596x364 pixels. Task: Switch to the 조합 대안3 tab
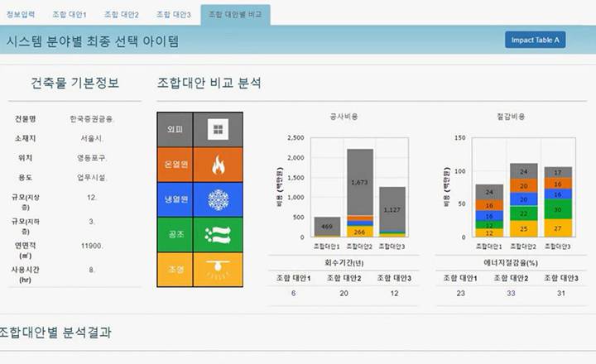pos(173,15)
